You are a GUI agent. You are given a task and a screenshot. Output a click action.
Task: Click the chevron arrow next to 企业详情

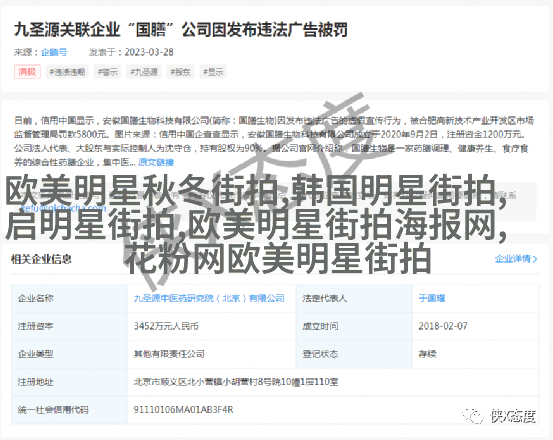pyautogui.click(x=535, y=259)
